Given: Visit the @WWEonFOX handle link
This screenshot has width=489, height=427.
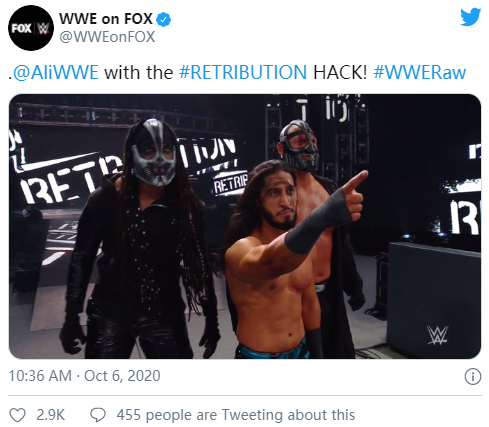Looking at the screenshot, I should click(x=107, y=37).
